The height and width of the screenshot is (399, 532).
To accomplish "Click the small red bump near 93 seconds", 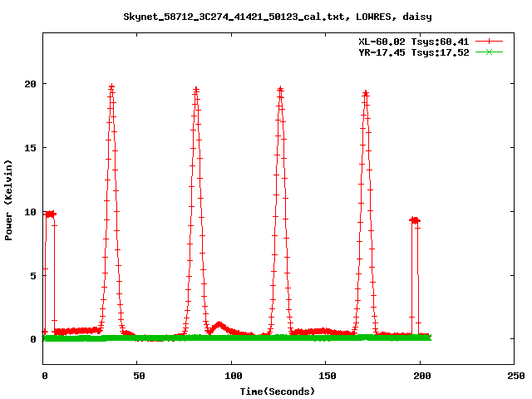I will 219,326.
